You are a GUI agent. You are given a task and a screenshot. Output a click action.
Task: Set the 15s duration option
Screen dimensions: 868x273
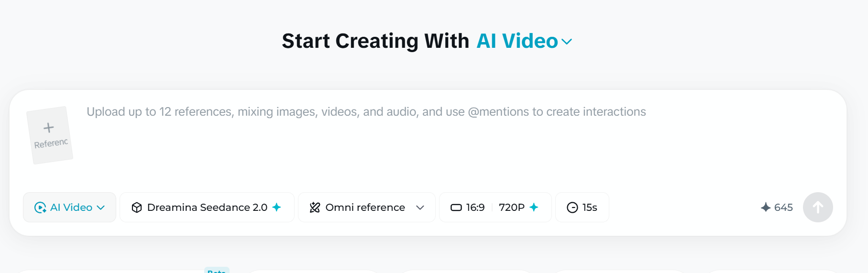[x=582, y=207]
